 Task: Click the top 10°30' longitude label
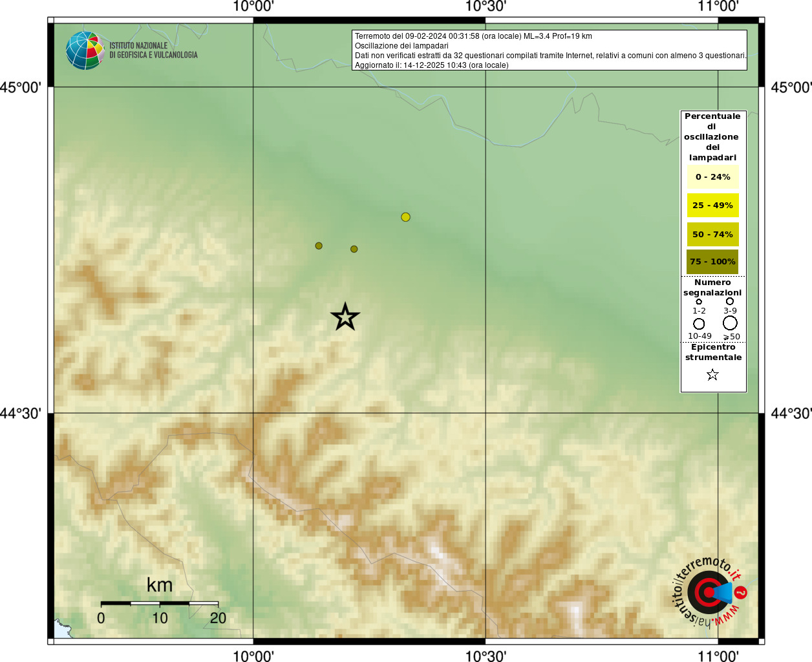486,6
